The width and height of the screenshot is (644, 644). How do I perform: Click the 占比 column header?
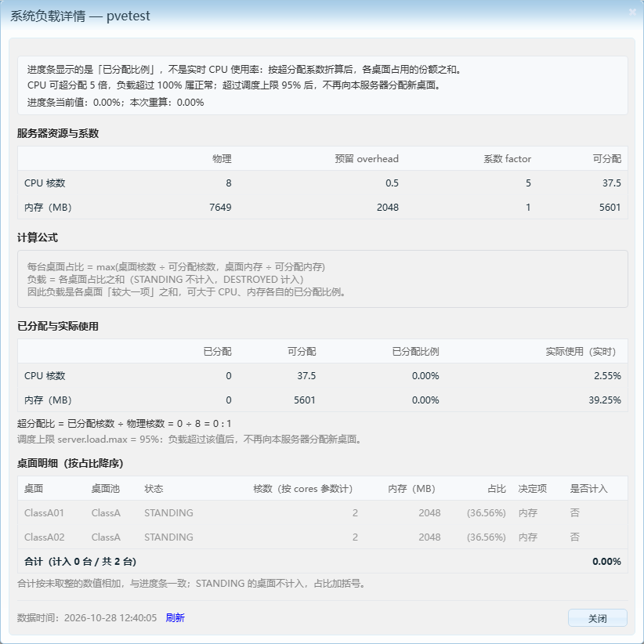(x=497, y=488)
